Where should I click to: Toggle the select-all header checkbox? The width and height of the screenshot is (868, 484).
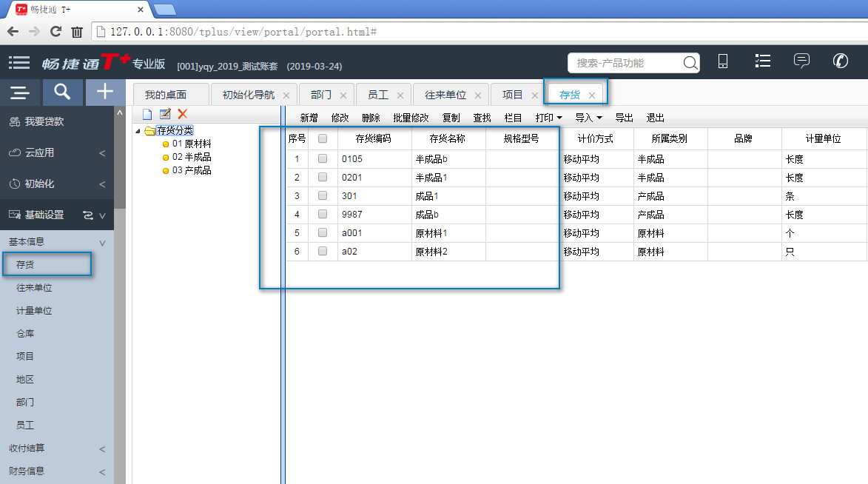(x=322, y=138)
